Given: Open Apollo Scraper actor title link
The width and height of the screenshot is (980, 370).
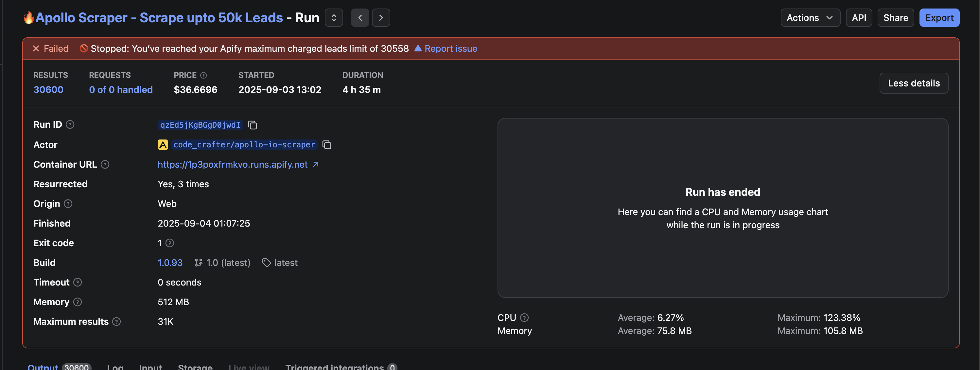Looking at the screenshot, I should (x=159, y=17).
